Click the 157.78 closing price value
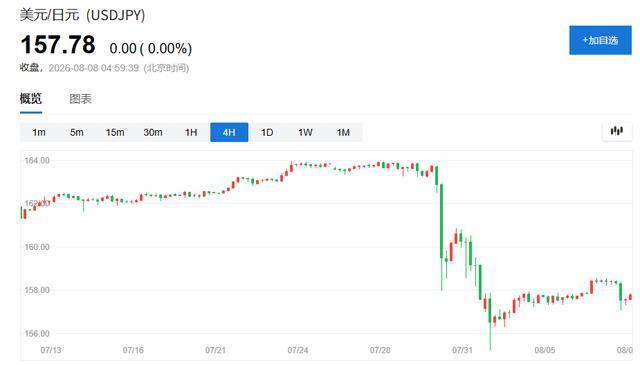Viewport: 640px width, 365px height. [58, 45]
